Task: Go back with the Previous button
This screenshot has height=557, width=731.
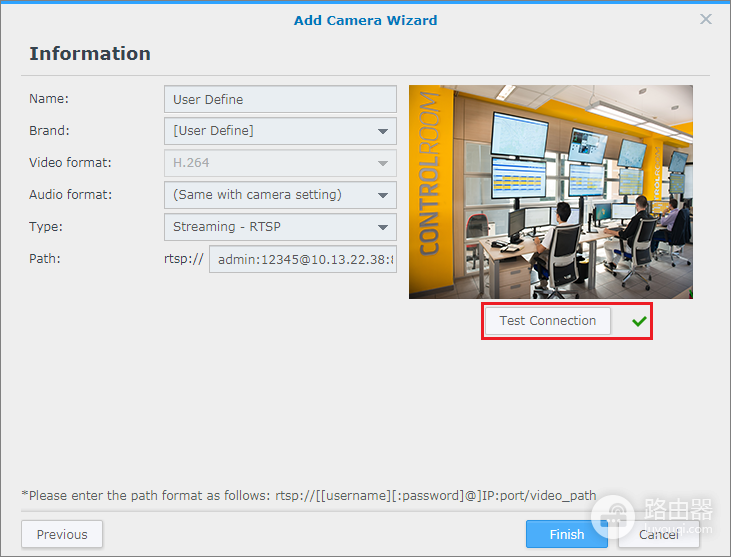Action: (62, 534)
